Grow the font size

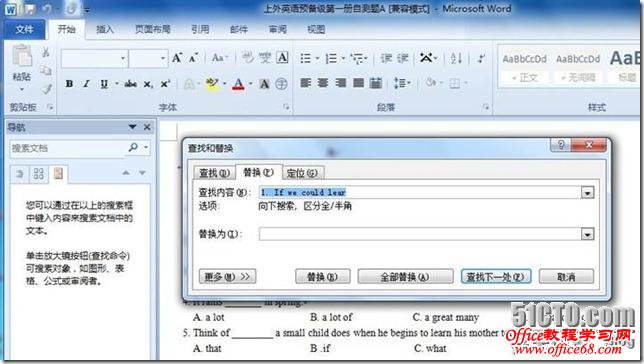tap(177, 58)
